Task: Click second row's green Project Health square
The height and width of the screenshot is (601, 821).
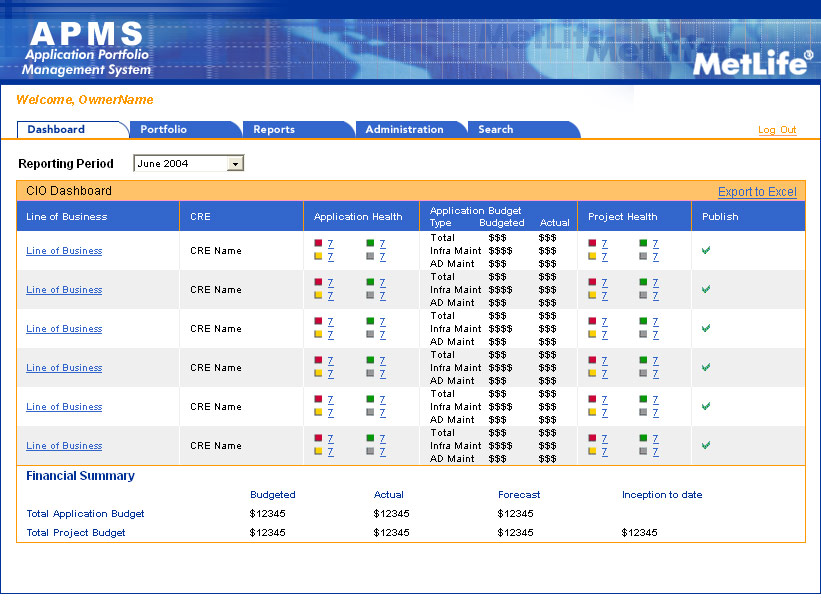Action: [644, 282]
